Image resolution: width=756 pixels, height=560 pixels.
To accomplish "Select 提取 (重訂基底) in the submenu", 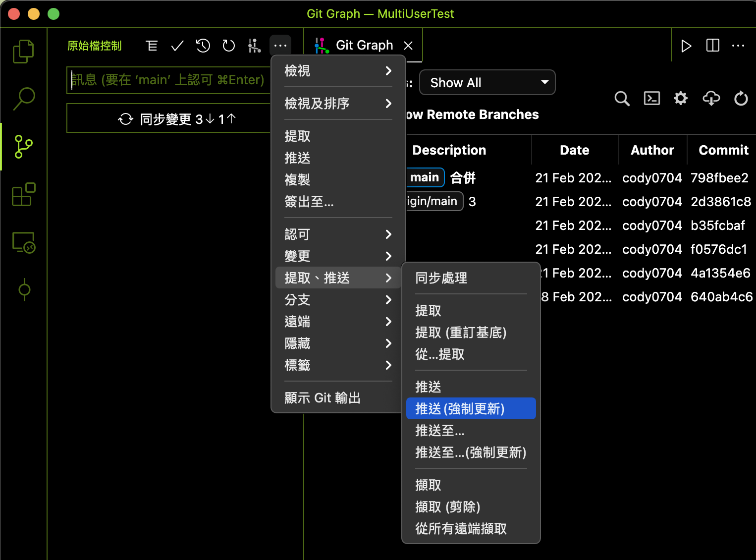I will pyautogui.click(x=471, y=333).
